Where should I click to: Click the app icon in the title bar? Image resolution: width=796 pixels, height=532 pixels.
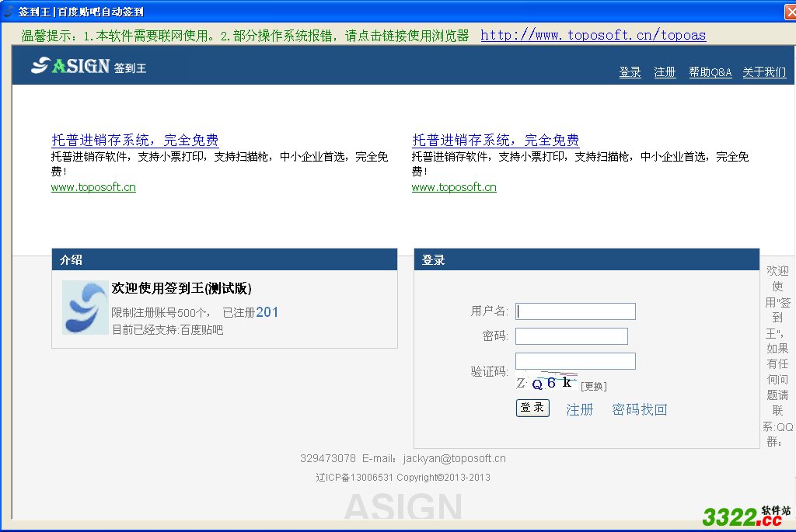tap(8, 11)
